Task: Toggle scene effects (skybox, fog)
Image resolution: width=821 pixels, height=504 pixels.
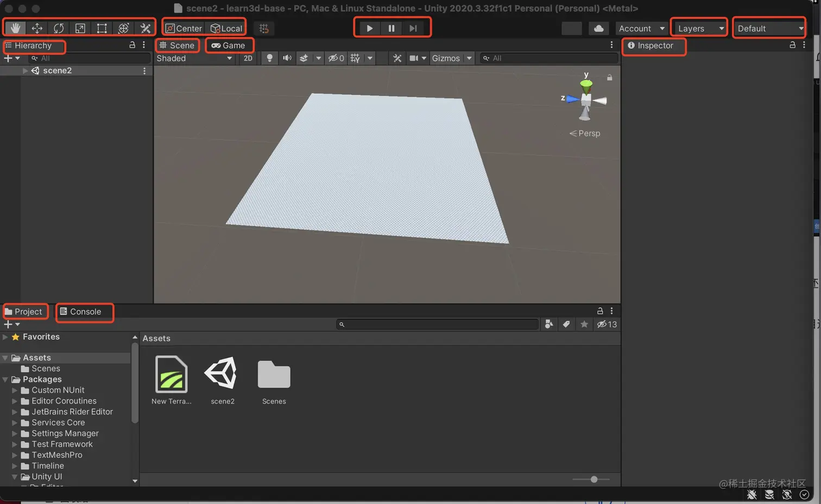Action: pos(304,58)
